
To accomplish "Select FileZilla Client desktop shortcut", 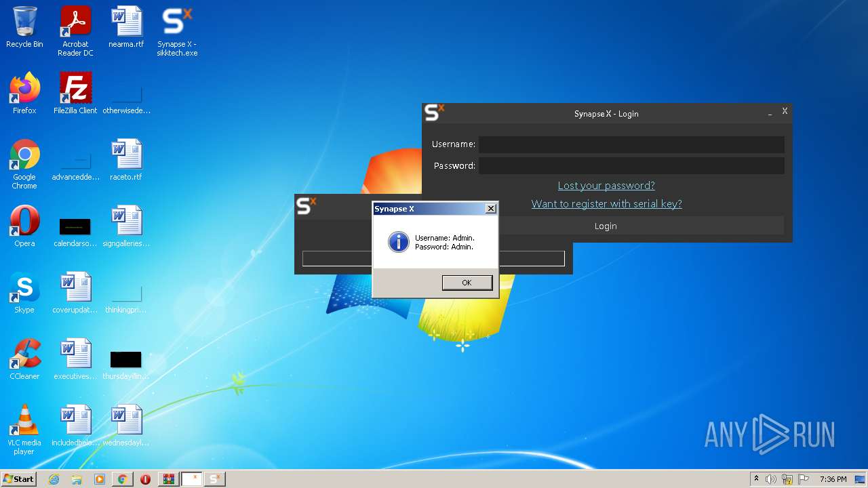I will (x=75, y=94).
